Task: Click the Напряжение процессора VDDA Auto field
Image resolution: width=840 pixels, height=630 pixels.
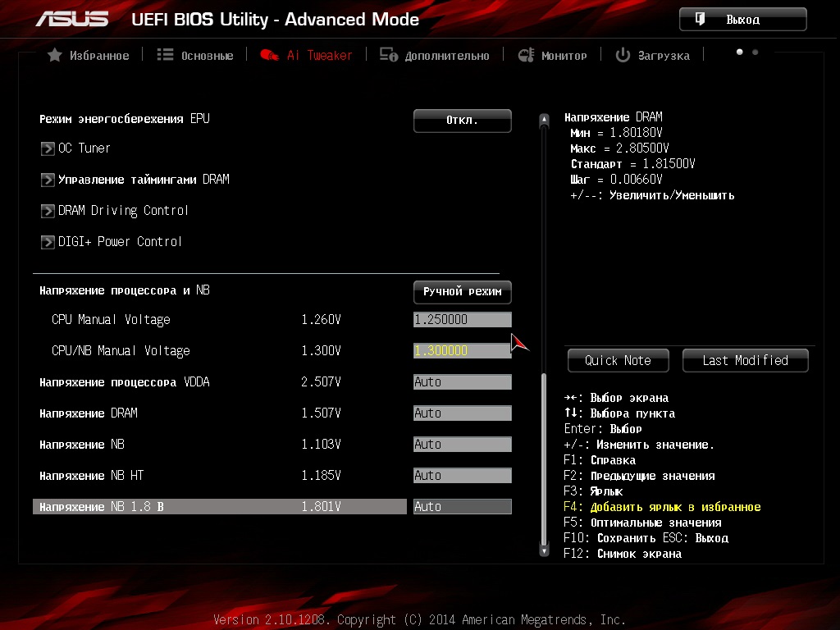Action: click(463, 382)
